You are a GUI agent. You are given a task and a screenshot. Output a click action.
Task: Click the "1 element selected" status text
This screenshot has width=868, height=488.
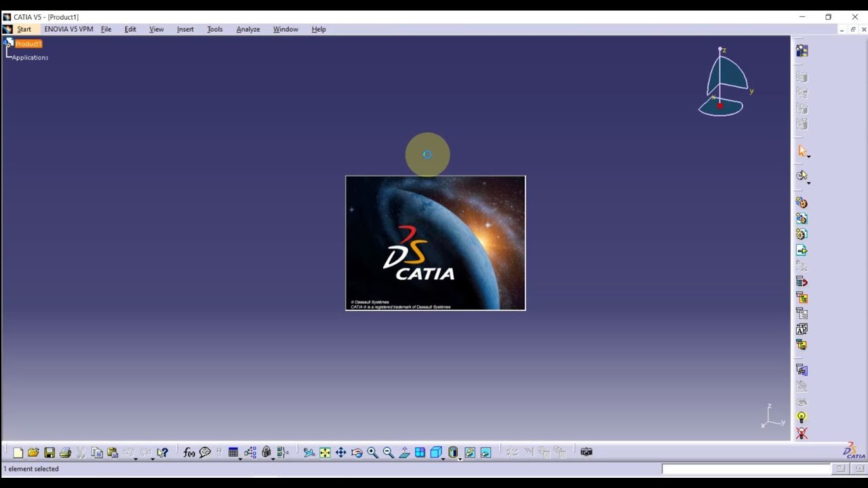(x=32, y=469)
